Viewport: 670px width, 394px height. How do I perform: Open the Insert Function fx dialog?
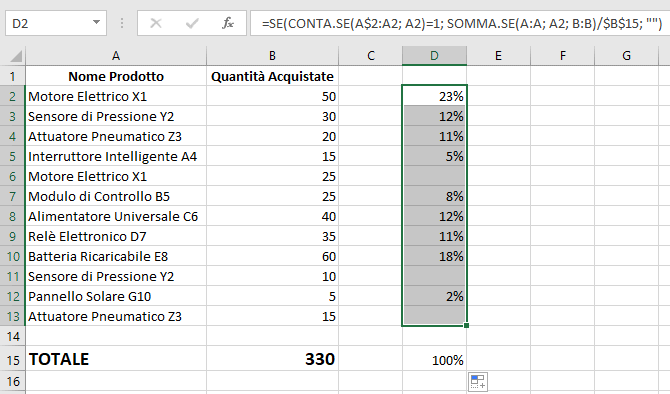click(x=228, y=23)
